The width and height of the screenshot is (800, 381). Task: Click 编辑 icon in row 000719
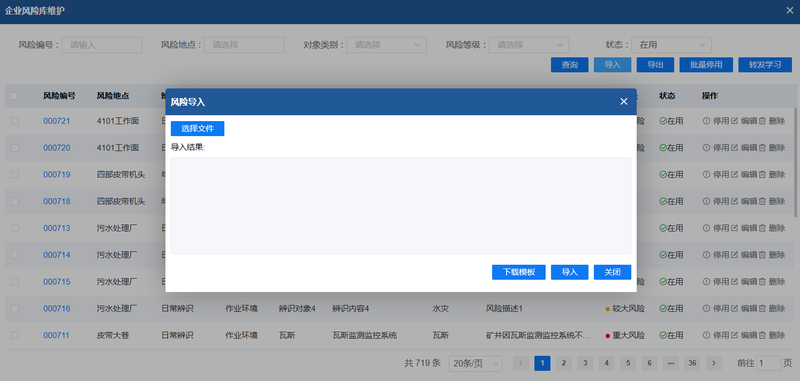tap(735, 174)
